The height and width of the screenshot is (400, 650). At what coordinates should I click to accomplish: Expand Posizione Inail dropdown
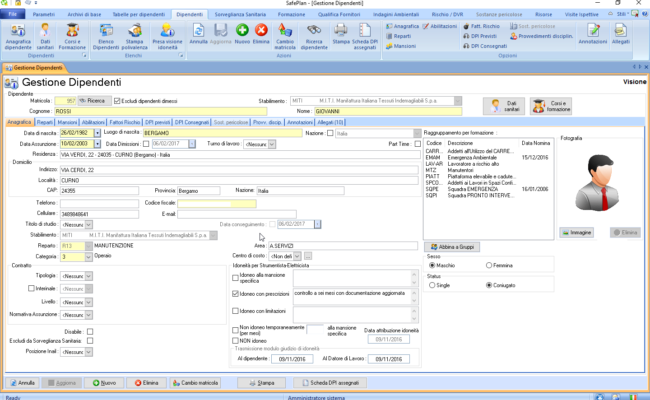coord(88,352)
